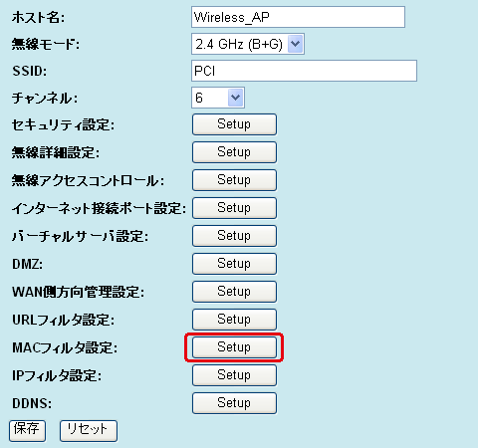Open IPフィルタ設定 Setup button

pyautogui.click(x=234, y=375)
